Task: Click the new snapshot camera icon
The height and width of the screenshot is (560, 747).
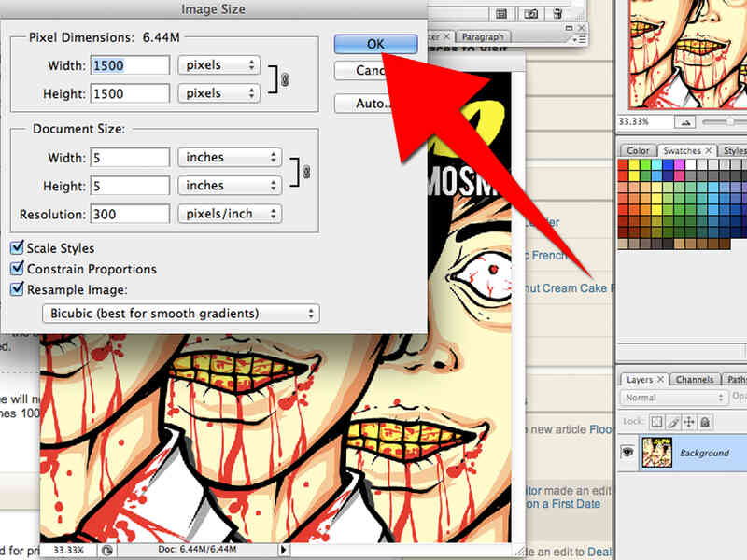Action: tap(530, 14)
